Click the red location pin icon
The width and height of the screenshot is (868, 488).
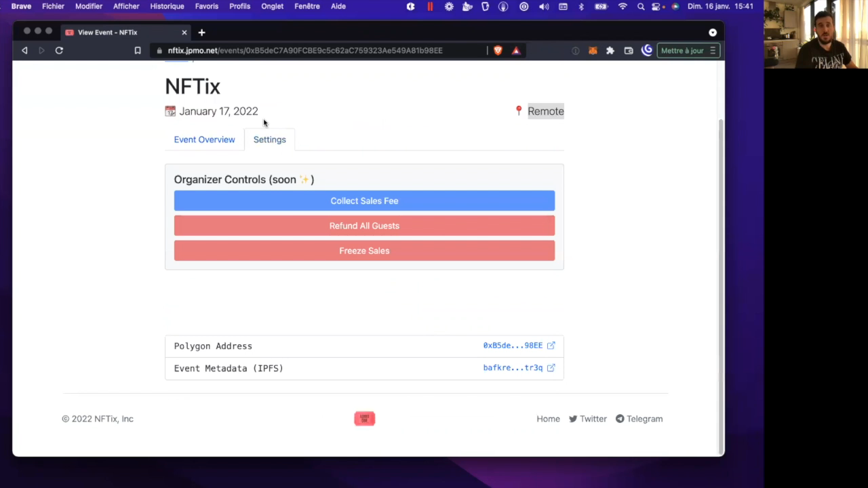point(519,110)
